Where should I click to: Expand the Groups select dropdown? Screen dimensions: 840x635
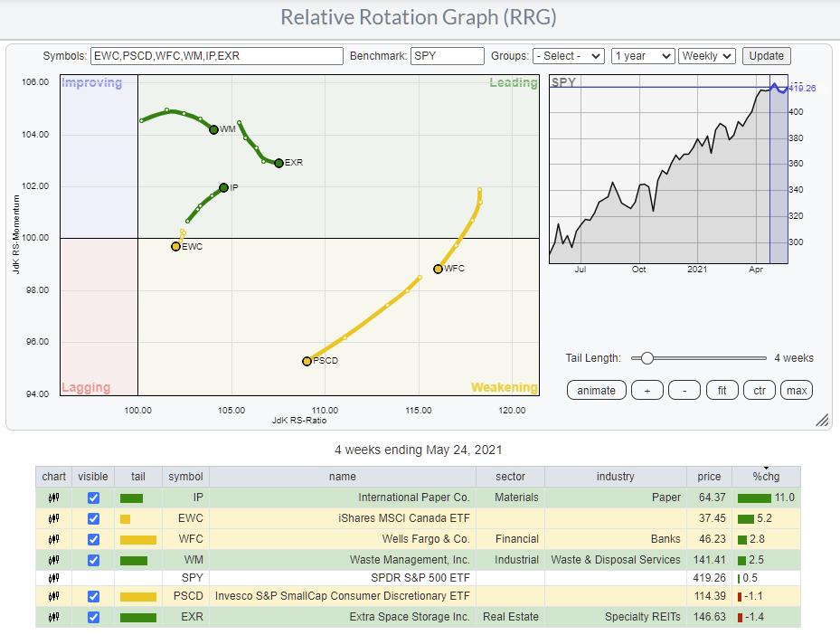pos(568,56)
